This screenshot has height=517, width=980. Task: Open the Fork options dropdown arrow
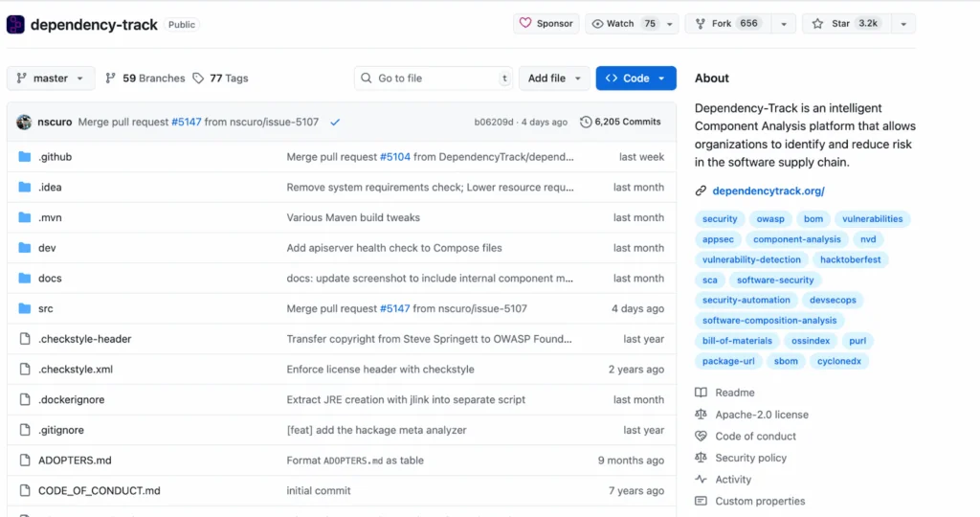[x=783, y=24]
